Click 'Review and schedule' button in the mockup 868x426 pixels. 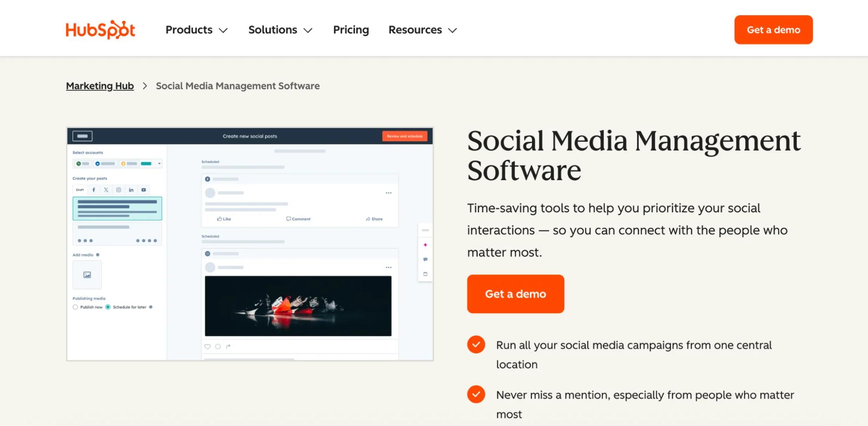pos(405,136)
